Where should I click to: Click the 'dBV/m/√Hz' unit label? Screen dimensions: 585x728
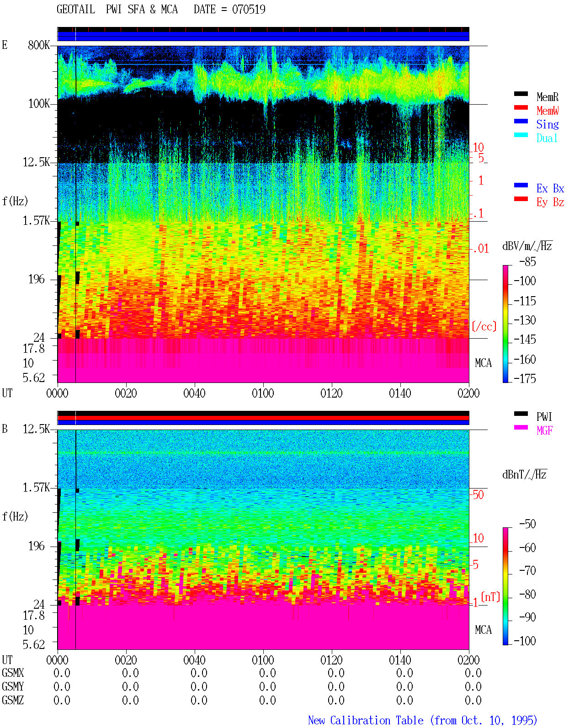click(x=527, y=246)
